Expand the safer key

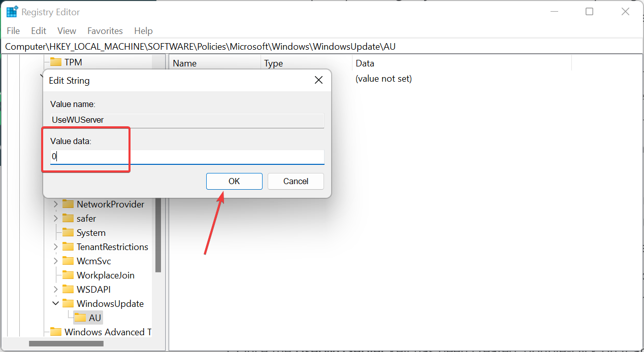[x=56, y=218]
